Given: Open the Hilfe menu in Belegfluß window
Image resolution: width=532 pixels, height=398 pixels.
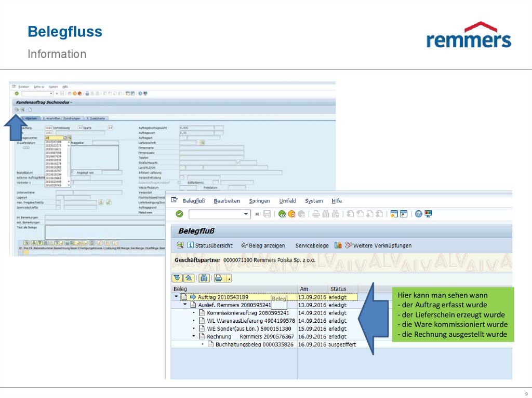Looking at the screenshot, I should coord(337,201).
